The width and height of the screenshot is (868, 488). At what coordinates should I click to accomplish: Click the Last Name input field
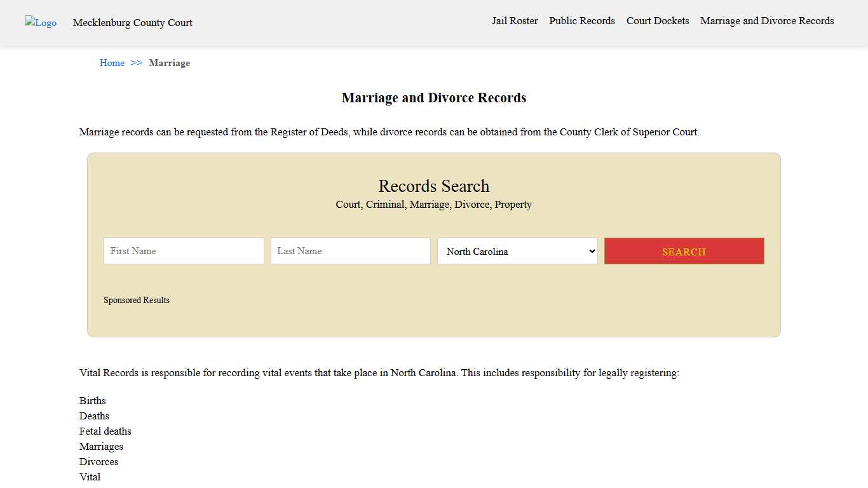(x=350, y=251)
